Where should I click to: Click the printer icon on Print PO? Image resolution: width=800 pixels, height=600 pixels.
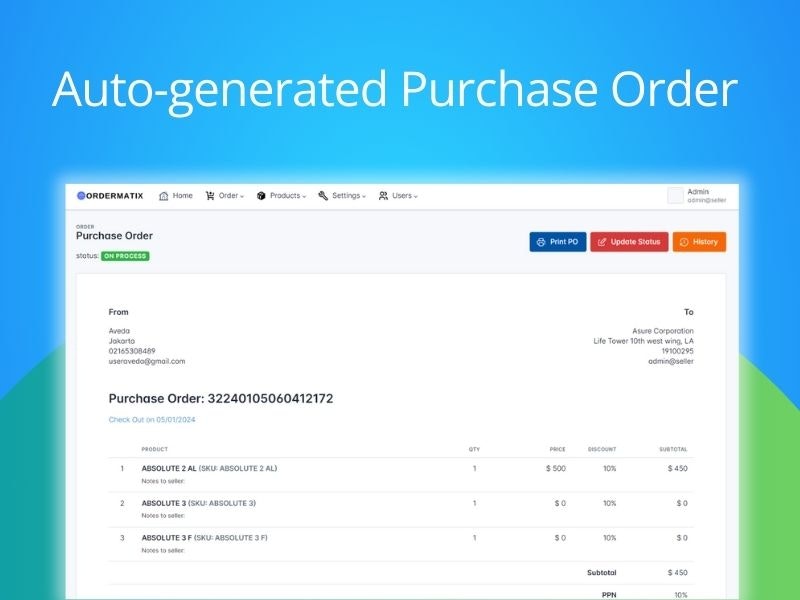click(541, 242)
